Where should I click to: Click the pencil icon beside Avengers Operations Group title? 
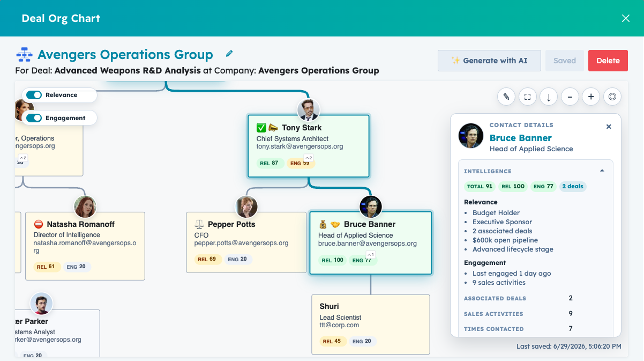tap(229, 54)
